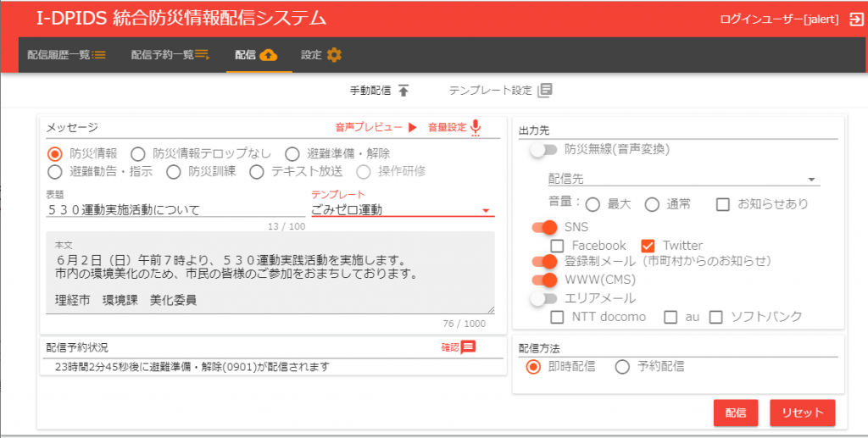This screenshot has width=868, height=438.
Task: Open 音量設定 with the microphone icon
Action: [476, 128]
